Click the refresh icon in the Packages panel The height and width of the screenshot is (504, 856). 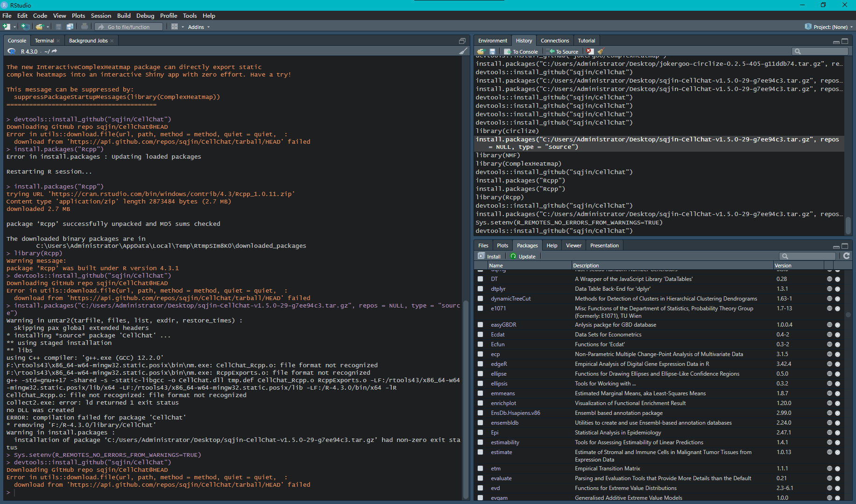(x=847, y=256)
